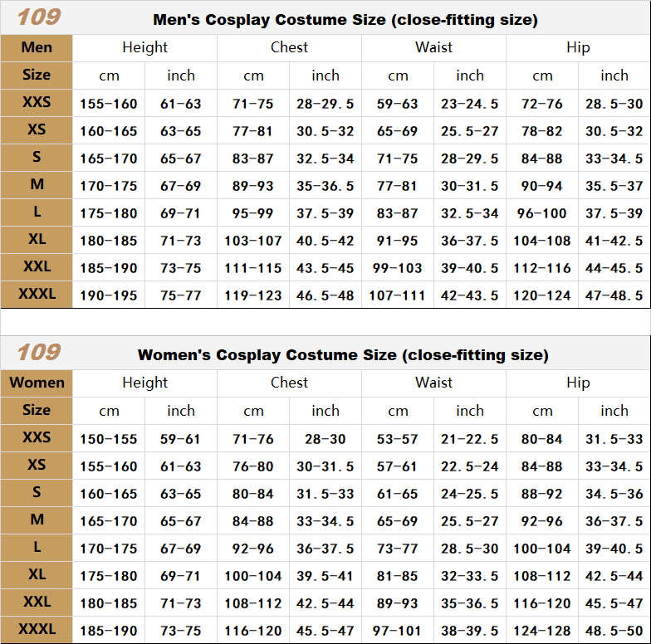Select the men's XXS size row label
The height and width of the screenshot is (644, 651).
click(x=37, y=102)
